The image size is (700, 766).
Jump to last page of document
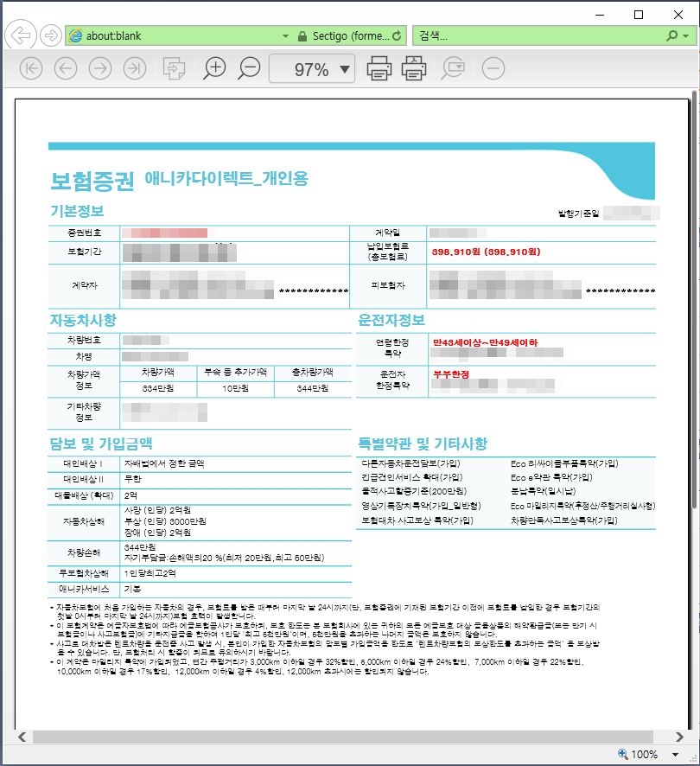[135, 68]
